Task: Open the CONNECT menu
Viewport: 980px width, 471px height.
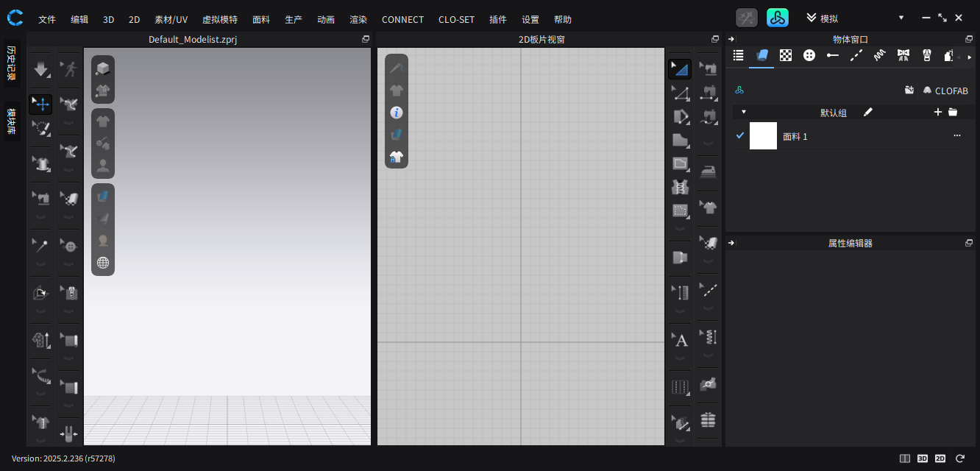Action: tap(402, 19)
